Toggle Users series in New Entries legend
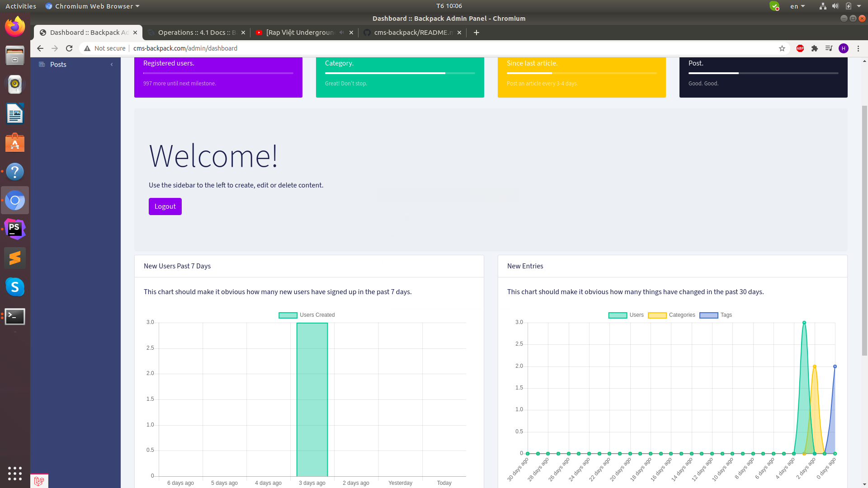Viewport: 868px width, 488px height. [x=626, y=315]
